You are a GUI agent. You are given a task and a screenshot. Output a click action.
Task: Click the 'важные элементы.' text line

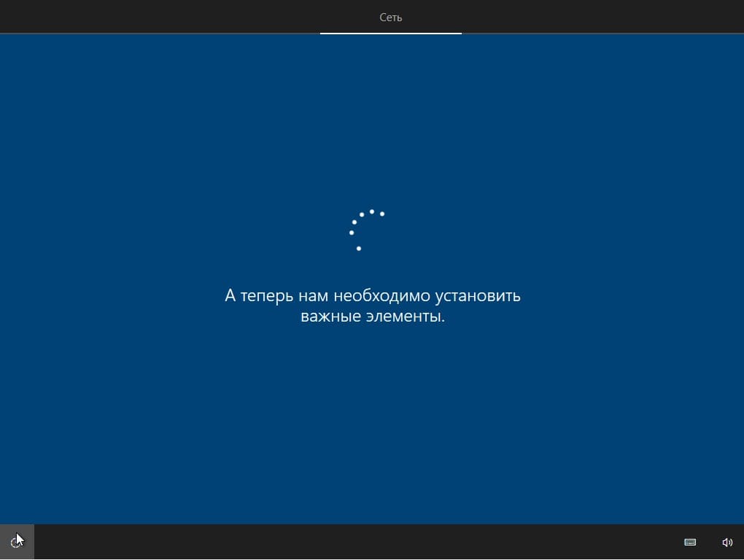[x=373, y=316]
